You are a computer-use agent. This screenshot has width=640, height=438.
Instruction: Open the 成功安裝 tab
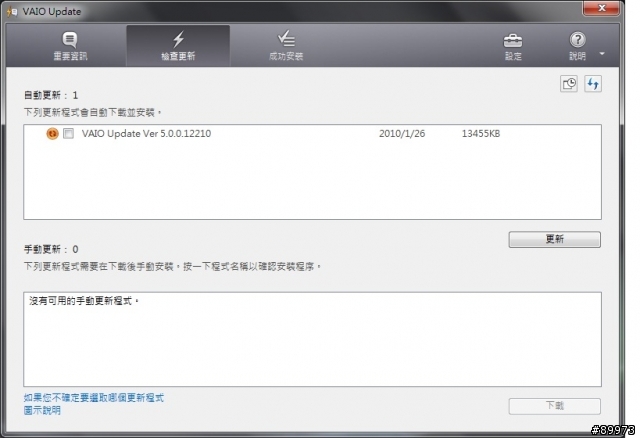coord(286,46)
